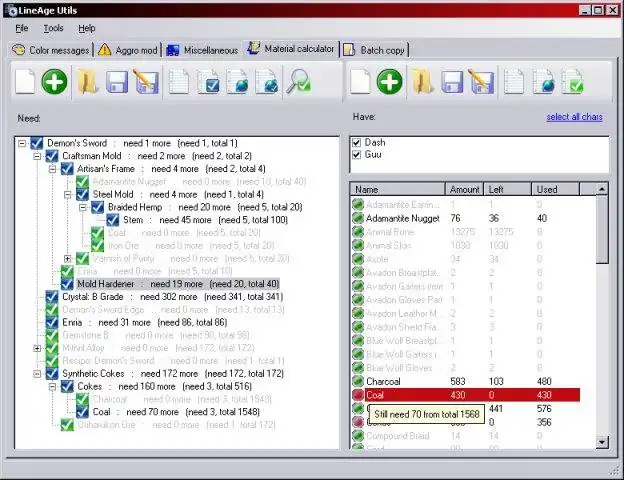Collapse the Braided Hemp node
This screenshot has height=480, width=624.
click(83, 207)
